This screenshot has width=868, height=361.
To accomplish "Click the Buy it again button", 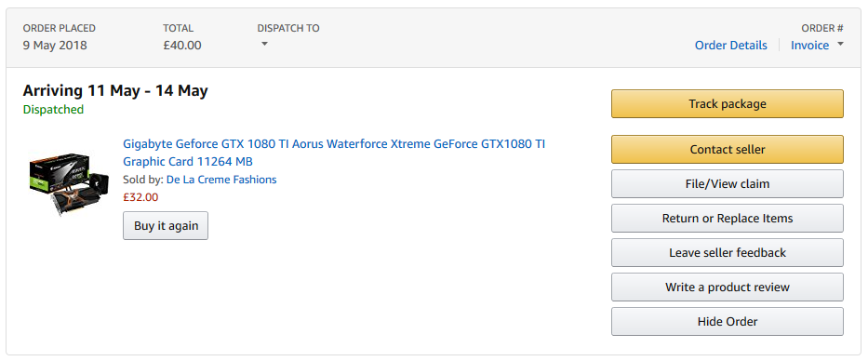I will [166, 226].
